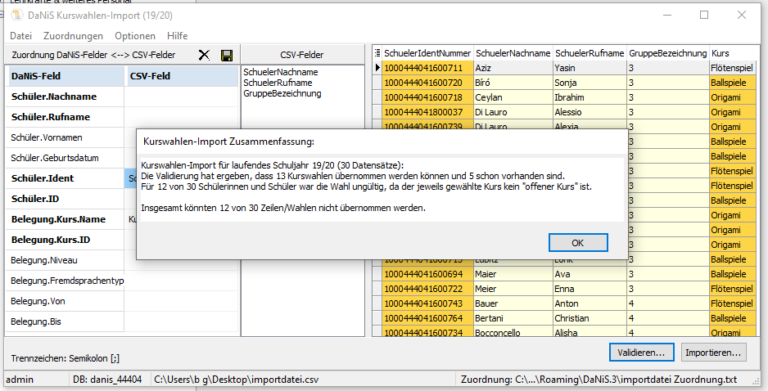768x391 pixels.
Task: Click the save mapping floppy disk icon
Action: click(227, 55)
